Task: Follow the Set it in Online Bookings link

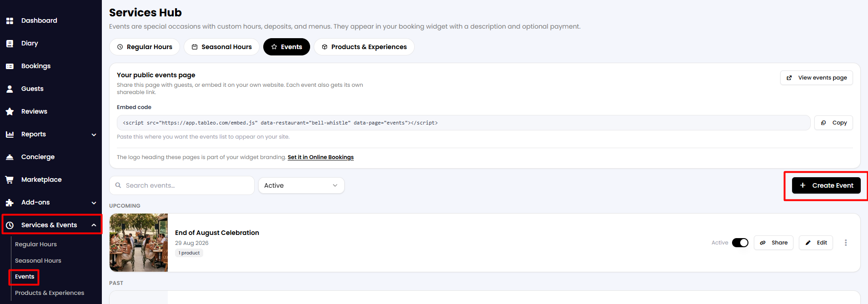Action: (x=321, y=157)
